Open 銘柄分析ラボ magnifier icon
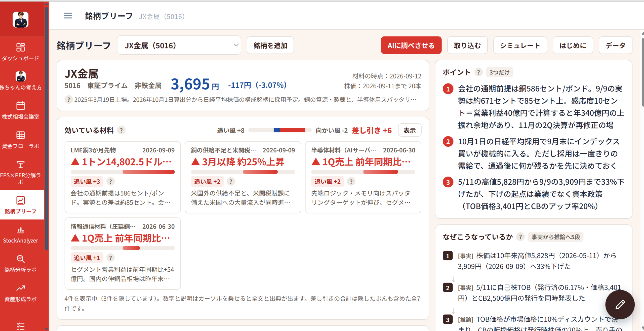 (21, 259)
